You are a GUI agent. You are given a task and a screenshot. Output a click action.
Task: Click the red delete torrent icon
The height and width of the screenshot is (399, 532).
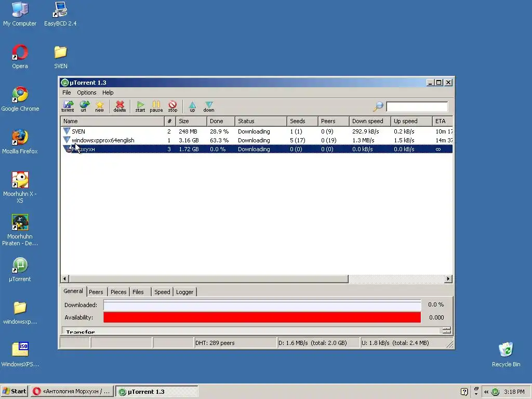(120, 106)
